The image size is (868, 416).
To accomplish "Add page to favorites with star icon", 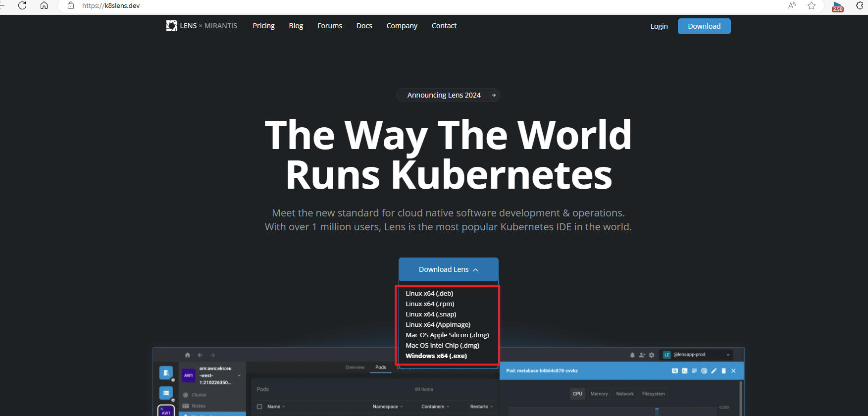I will coord(812,5).
